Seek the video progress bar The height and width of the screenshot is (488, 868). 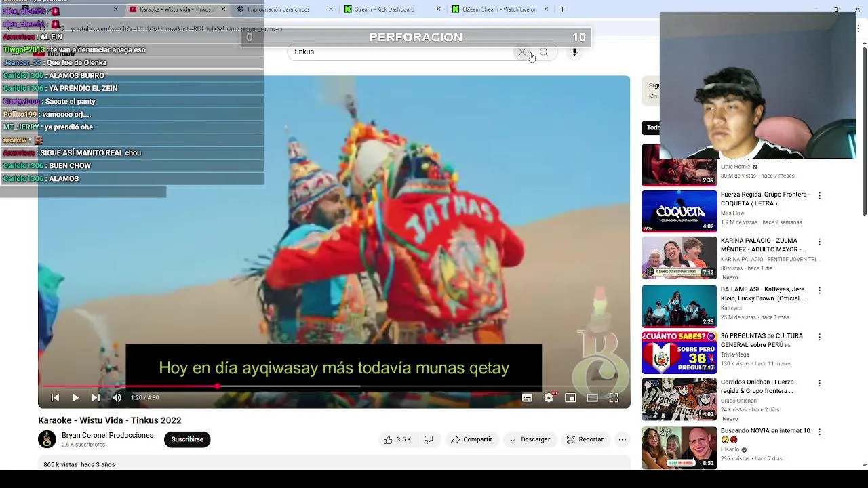(334, 386)
